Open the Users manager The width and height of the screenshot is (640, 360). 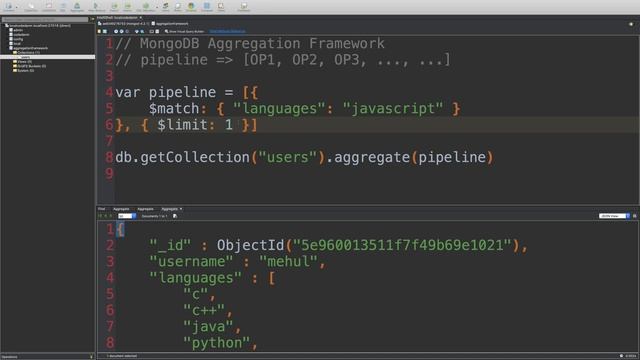point(165,6)
